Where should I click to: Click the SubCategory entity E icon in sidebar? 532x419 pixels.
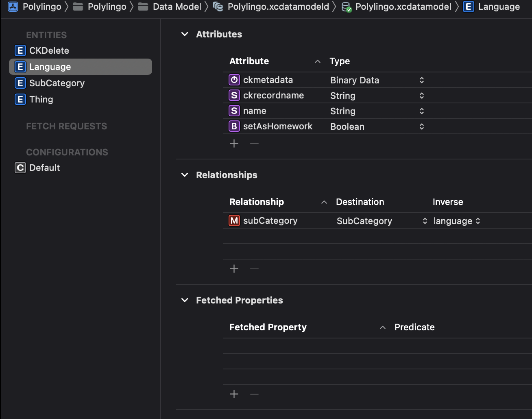coord(20,83)
